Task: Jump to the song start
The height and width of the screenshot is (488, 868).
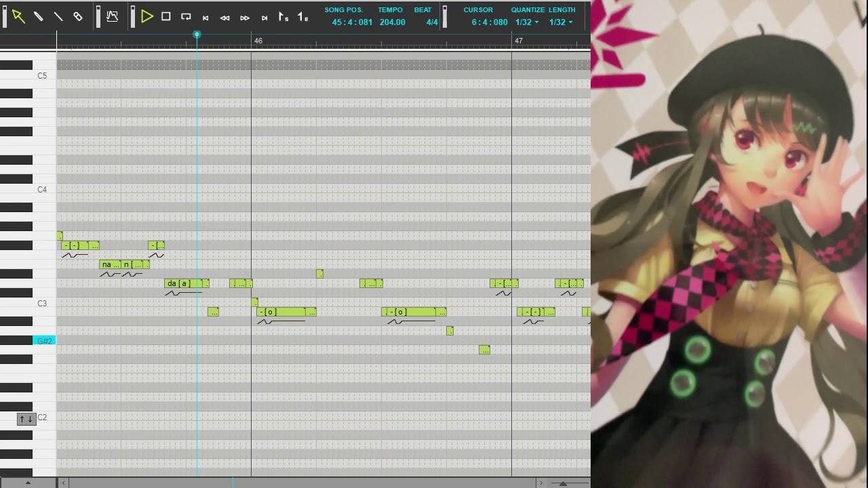Action: point(205,18)
